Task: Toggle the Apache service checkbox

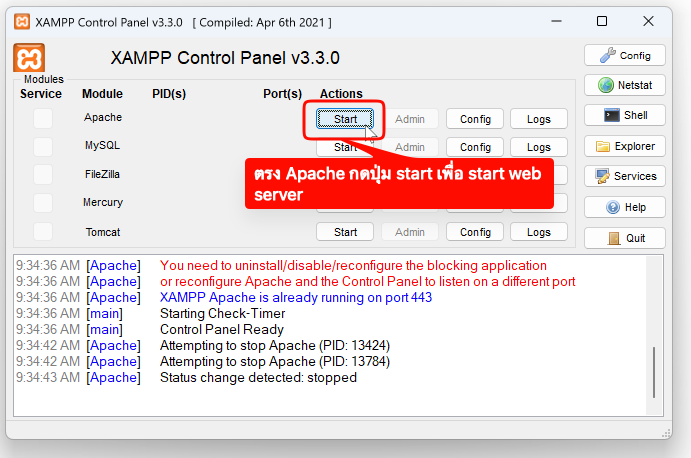Action: pyautogui.click(x=43, y=119)
